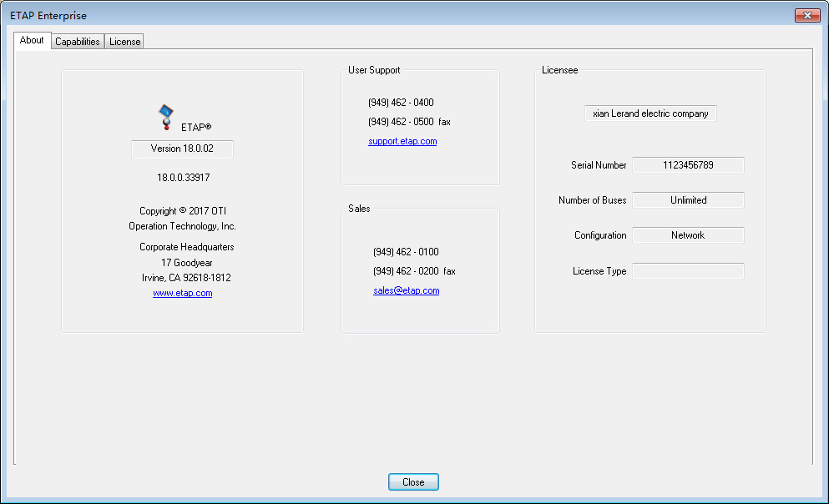
Task: Click the ETAP® product name text
Action: click(x=196, y=128)
